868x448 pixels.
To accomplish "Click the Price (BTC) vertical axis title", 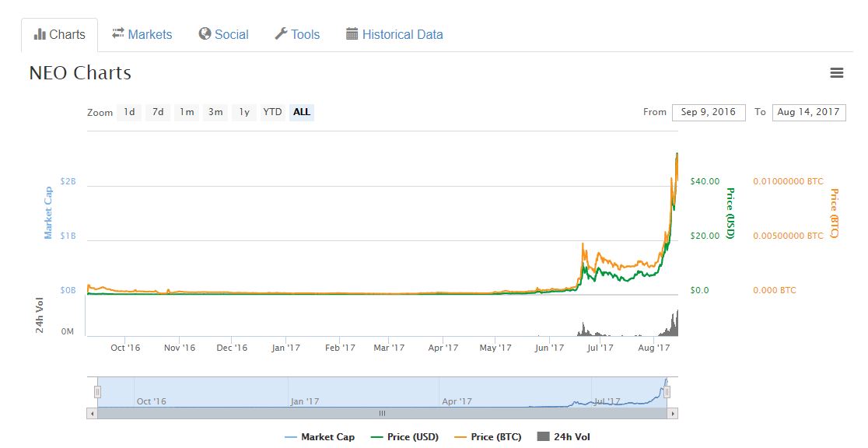I will (835, 213).
